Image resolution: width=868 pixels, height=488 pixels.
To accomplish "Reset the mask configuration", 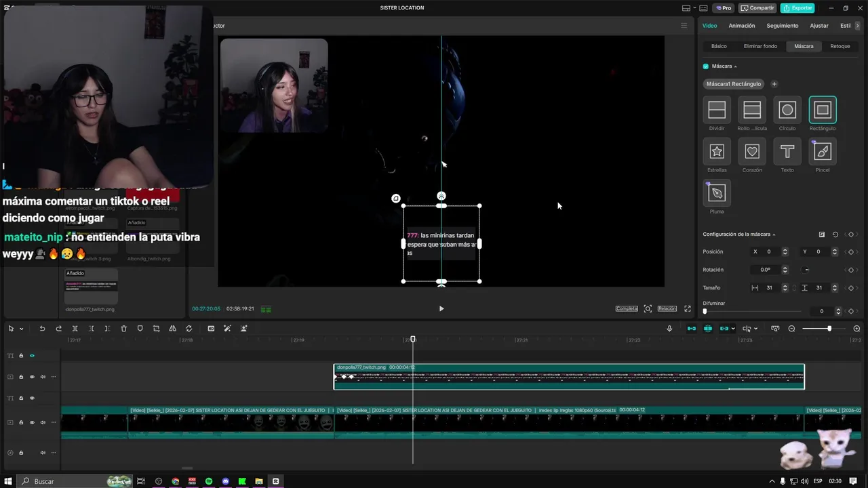I will point(835,235).
